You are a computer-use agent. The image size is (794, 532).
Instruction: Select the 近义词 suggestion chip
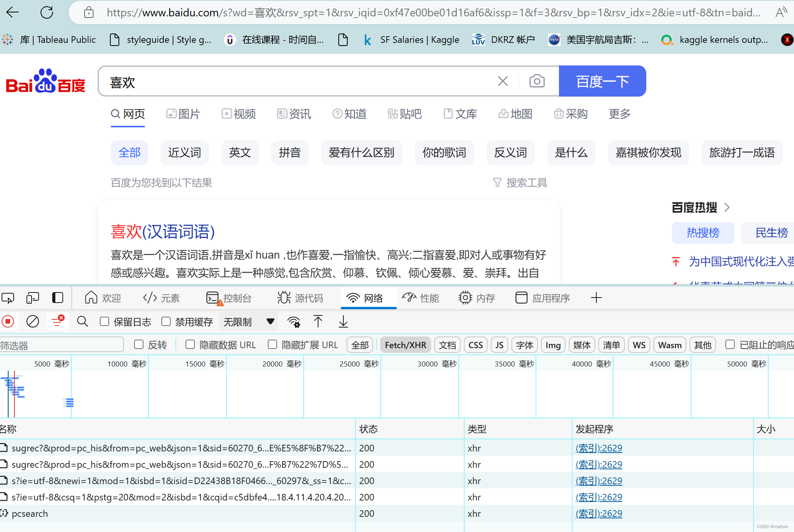(184, 152)
